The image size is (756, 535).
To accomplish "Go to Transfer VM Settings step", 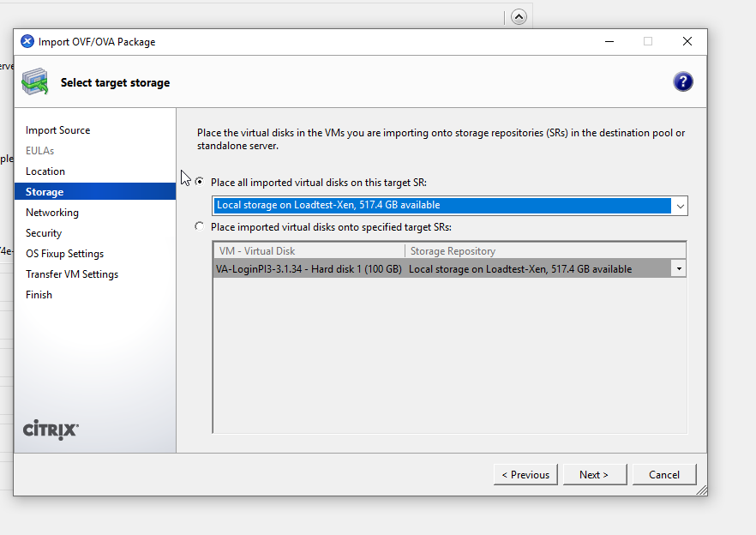I will (x=72, y=274).
